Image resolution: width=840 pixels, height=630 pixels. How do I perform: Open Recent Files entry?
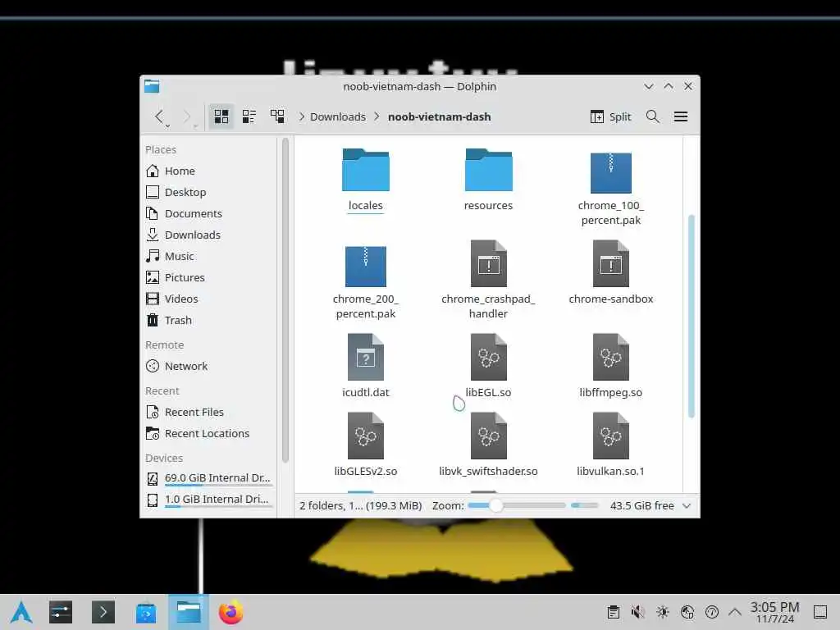209,413
